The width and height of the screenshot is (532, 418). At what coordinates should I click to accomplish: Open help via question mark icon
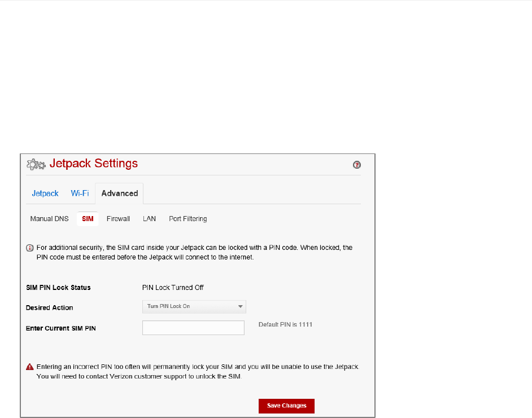tap(356, 165)
